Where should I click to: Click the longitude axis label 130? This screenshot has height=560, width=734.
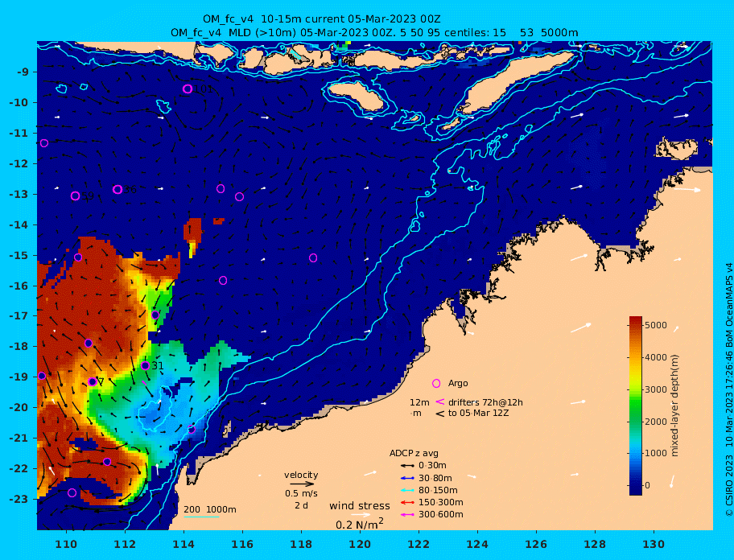click(654, 544)
